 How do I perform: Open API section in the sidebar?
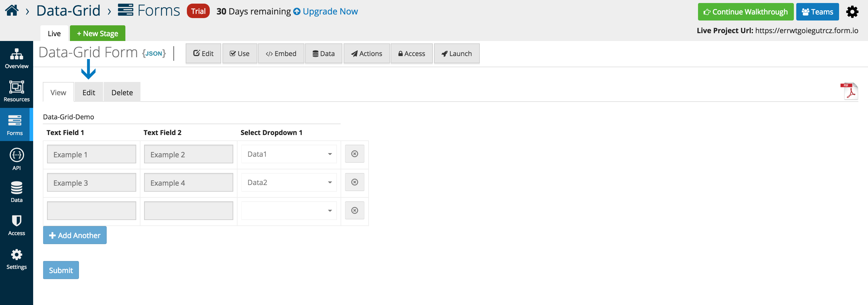point(17,159)
